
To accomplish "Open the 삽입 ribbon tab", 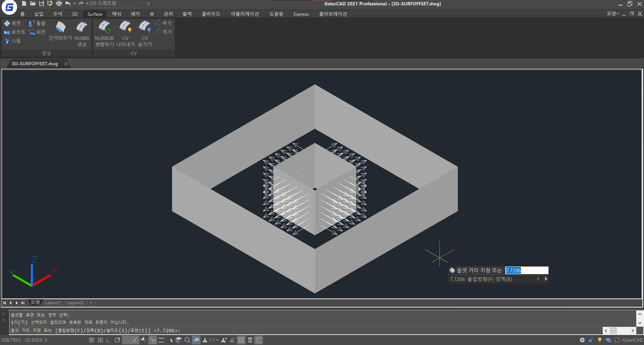I will 39,14.
